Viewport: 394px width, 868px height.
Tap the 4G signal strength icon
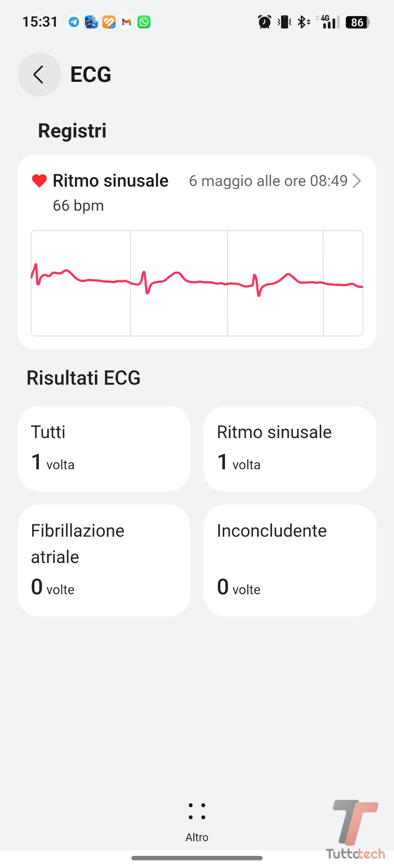click(x=330, y=22)
